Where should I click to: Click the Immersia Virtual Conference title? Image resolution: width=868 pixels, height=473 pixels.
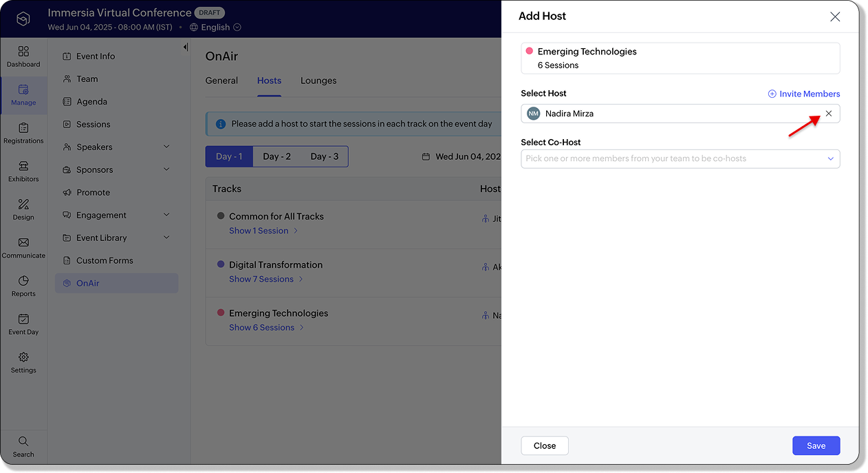[120, 12]
